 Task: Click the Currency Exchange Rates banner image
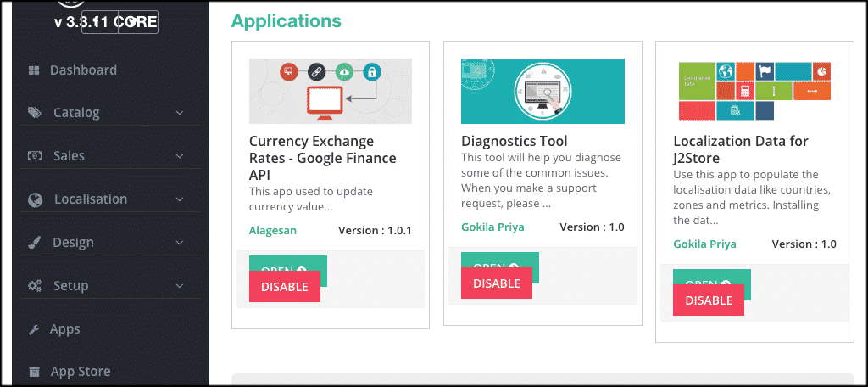point(331,91)
